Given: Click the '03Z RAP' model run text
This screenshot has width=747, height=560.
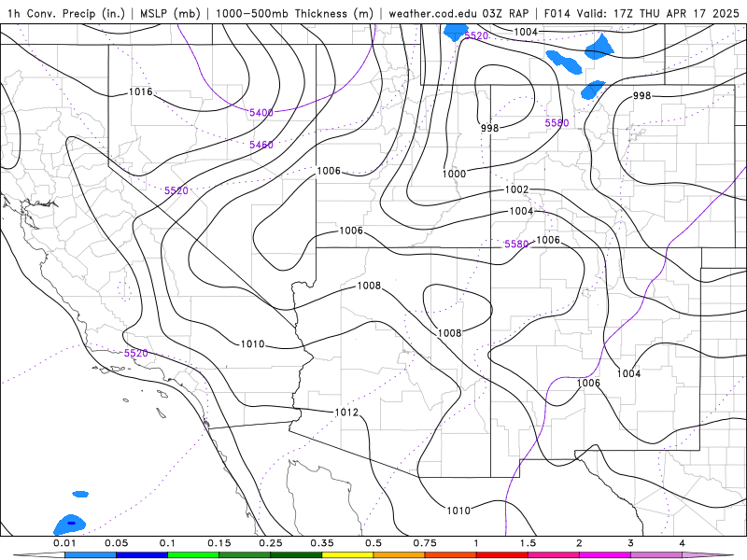Looking at the screenshot, I should [508, 13].
